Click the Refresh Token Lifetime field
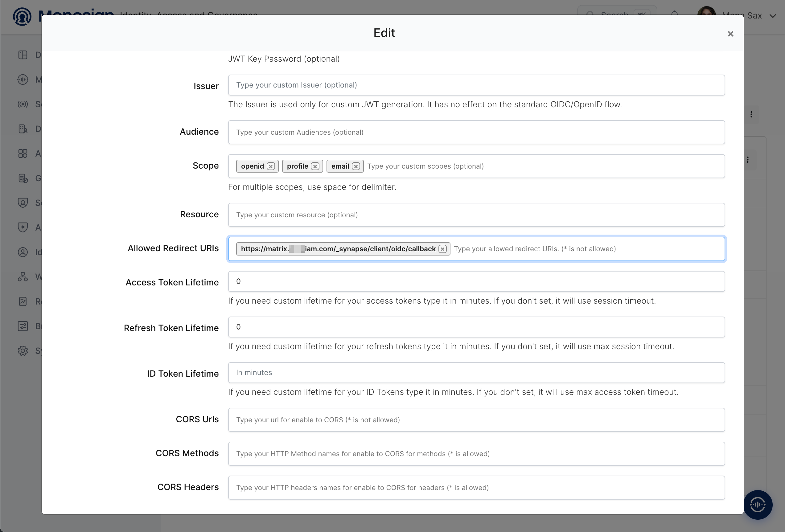Screen dimensions: 785x532 pyautogui.click(x=476, y=327)
